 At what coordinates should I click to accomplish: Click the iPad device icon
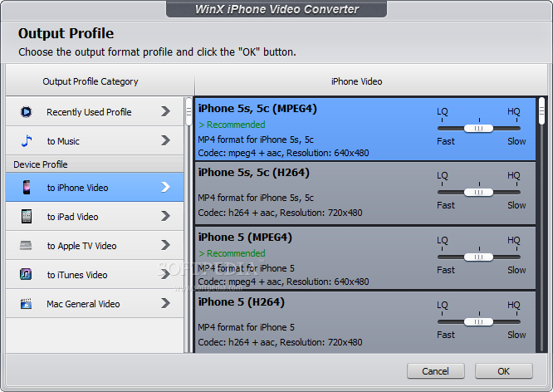[x=27, y=216]
